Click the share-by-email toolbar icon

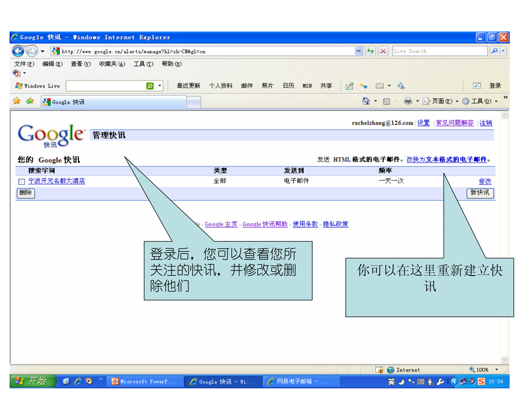pyautogui.click(x=349, y=86)
